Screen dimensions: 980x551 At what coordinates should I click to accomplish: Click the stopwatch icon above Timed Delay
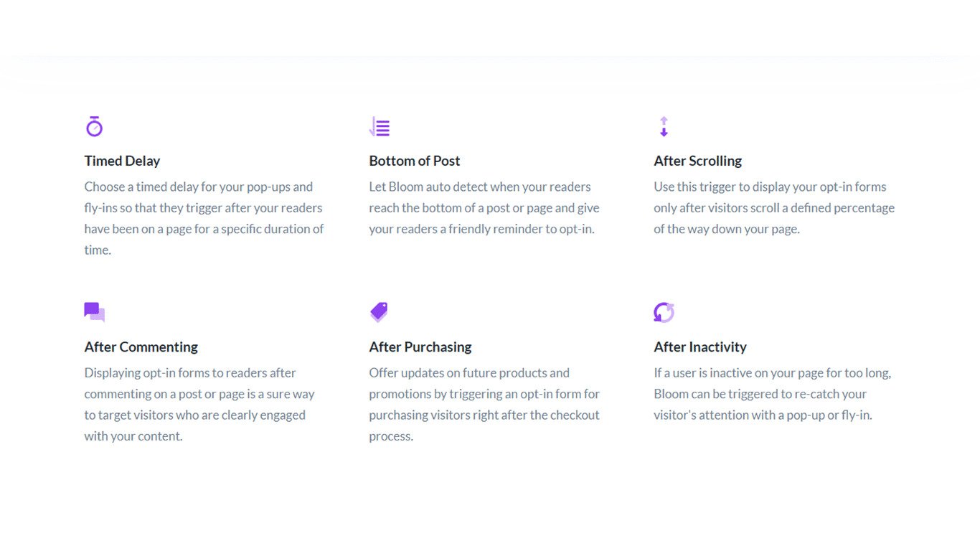94,126
